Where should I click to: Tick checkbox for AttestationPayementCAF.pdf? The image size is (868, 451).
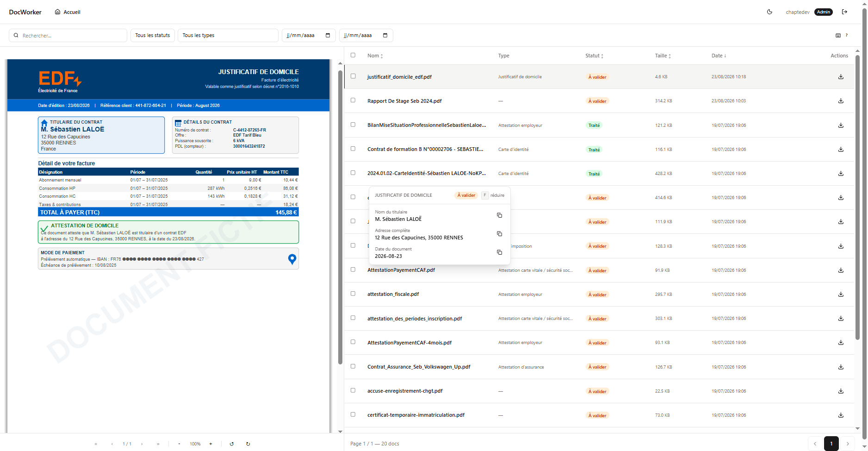[353, 269]
